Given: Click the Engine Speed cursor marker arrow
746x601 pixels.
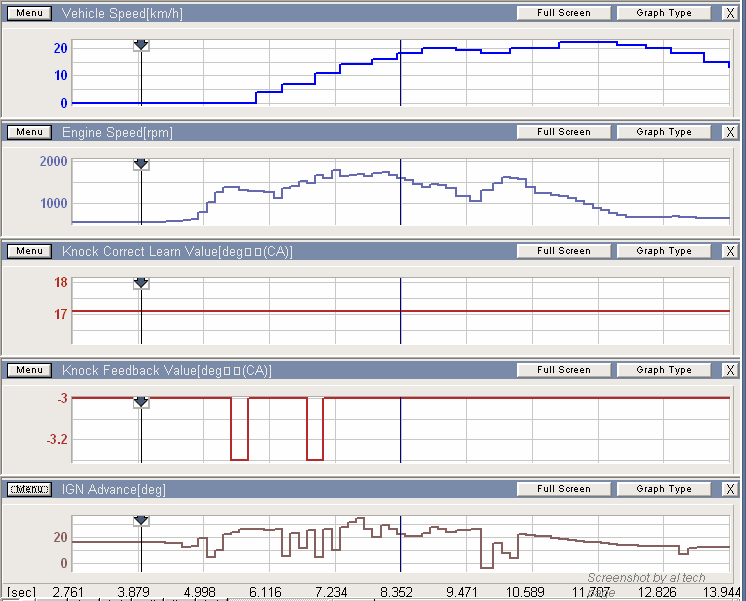Looking at the screenshot, I should (x=141, y=164).
